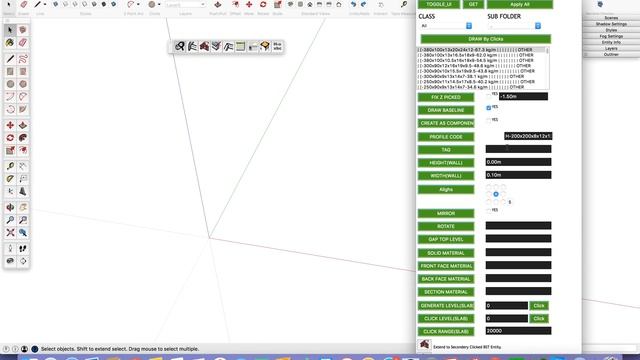Select the bottom-left Aligns radio button

click(489, 202)
